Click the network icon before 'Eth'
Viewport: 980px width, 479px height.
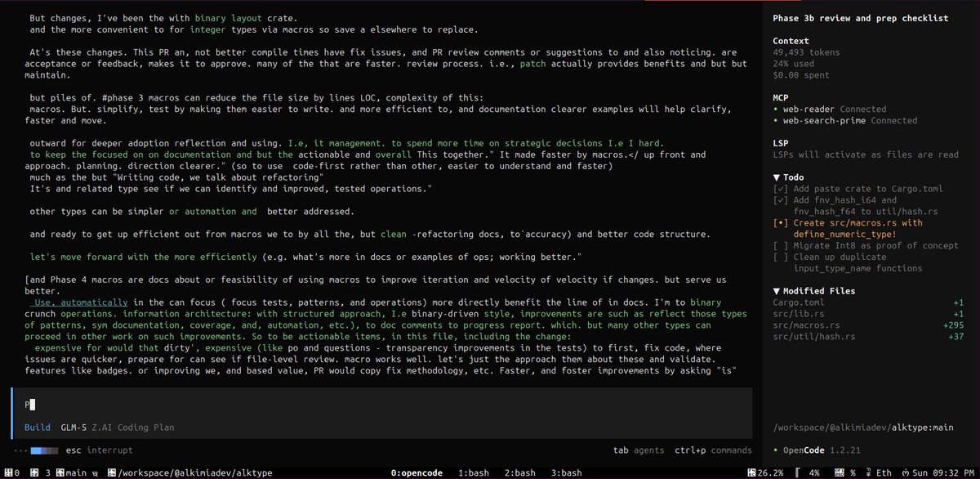(868, 472)
